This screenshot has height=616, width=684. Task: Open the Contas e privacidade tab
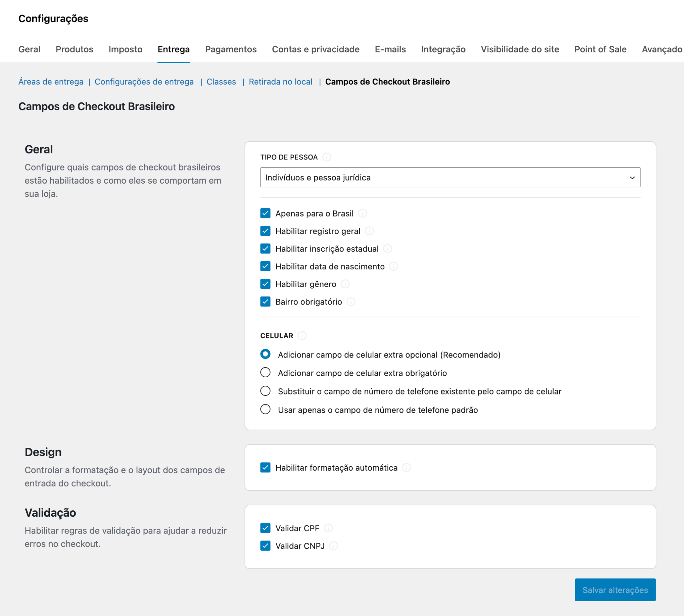pos(316,50)
